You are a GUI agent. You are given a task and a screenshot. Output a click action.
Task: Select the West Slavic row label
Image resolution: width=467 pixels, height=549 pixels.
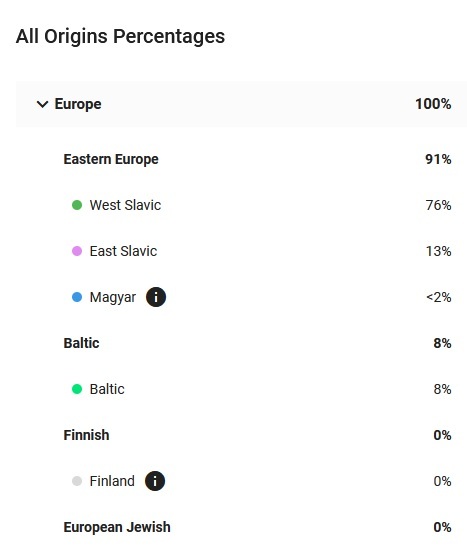(125, 205)
